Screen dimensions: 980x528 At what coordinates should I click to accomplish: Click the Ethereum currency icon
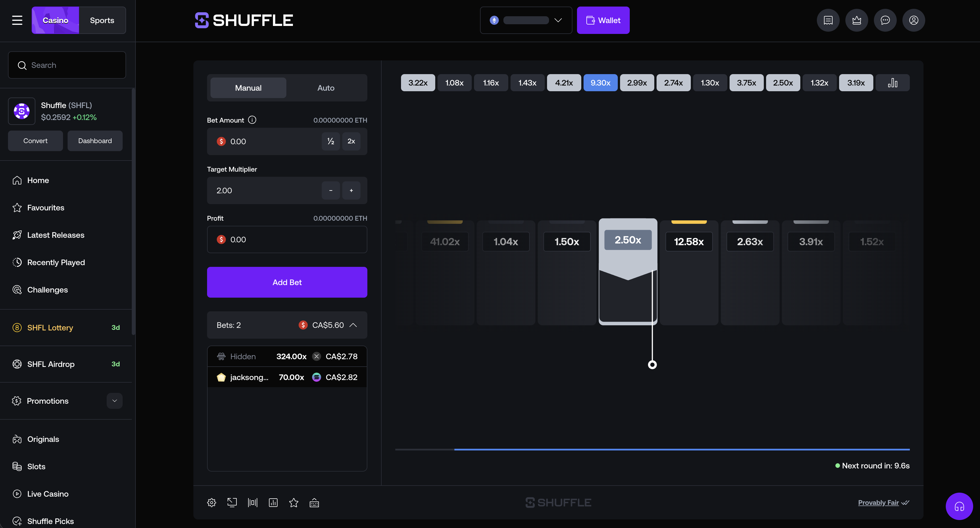(494, 20)
